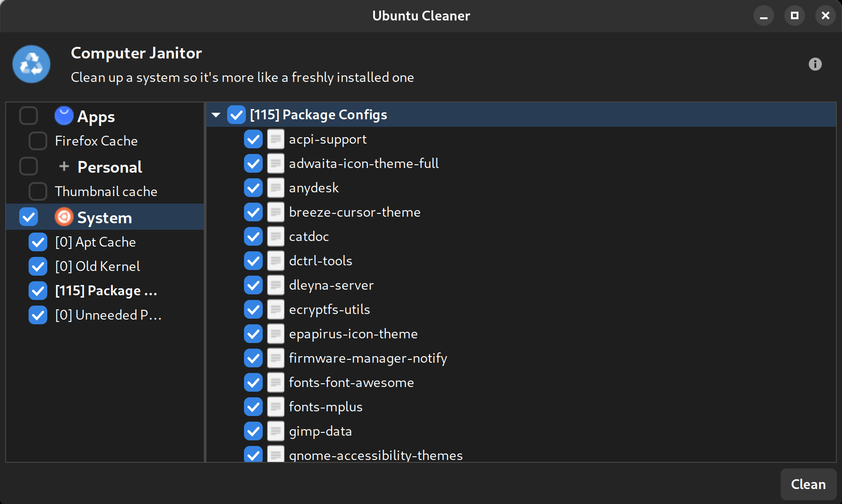Select the firmware-manager-notify row
This screenshot has width=842, height=504.
(x=368, y=358)
